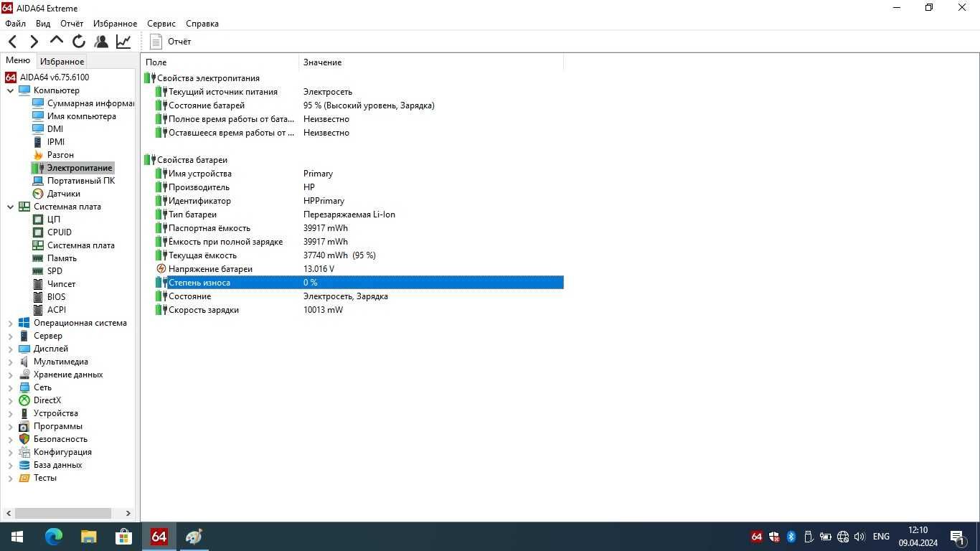
Task: Click the Forward navigation arrow
Action: click(x=34, y=42)
